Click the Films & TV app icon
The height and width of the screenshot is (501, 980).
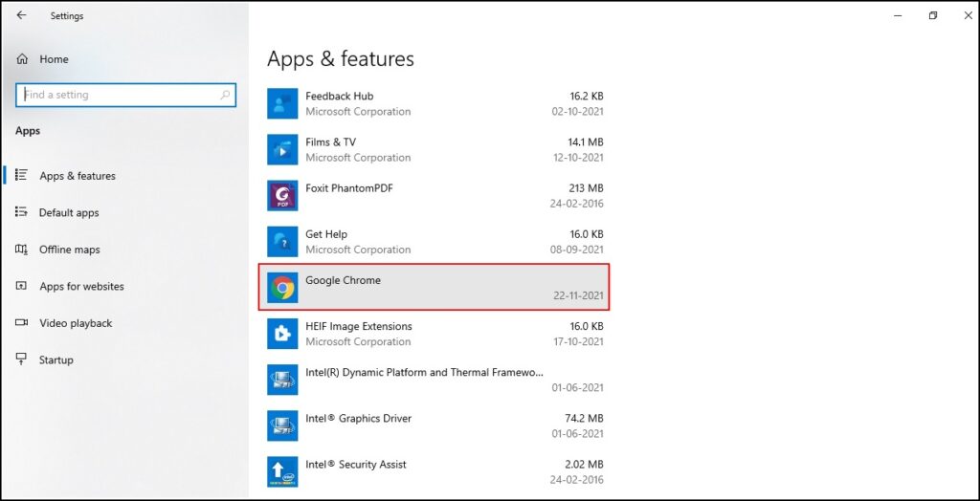pyautogui.click(x=282, y=149)
